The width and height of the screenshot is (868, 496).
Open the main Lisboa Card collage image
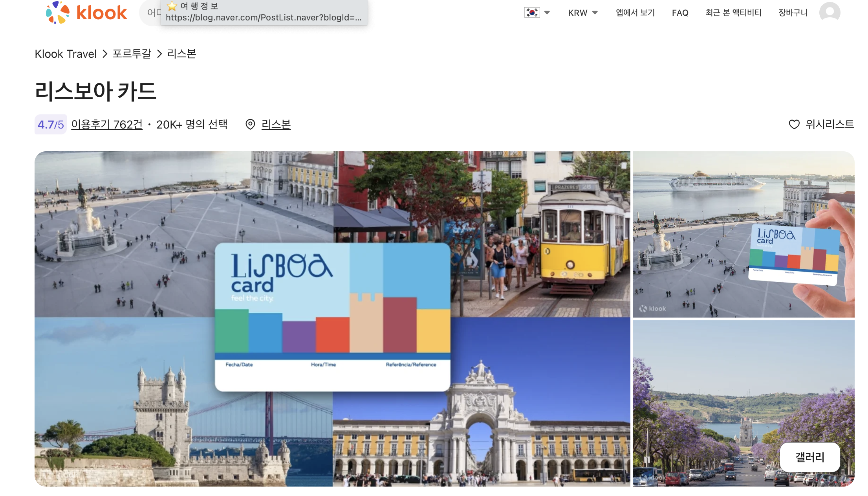332,318
